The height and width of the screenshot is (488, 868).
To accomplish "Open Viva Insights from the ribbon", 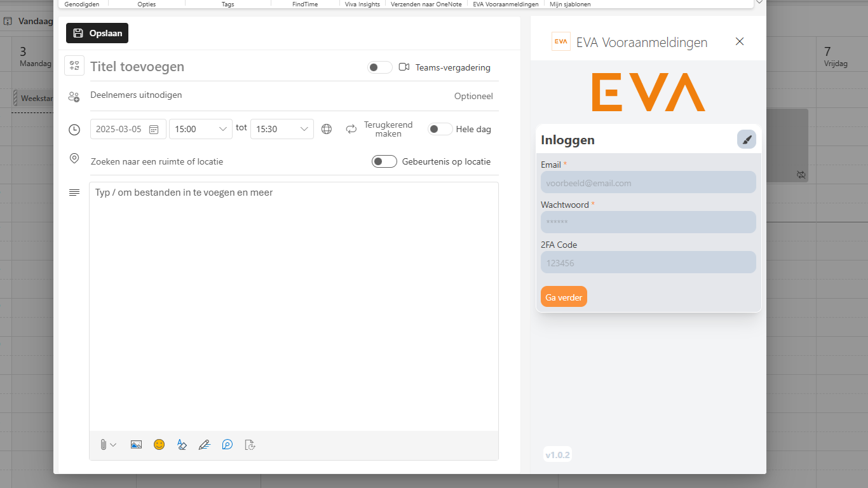I will (362, 4).
